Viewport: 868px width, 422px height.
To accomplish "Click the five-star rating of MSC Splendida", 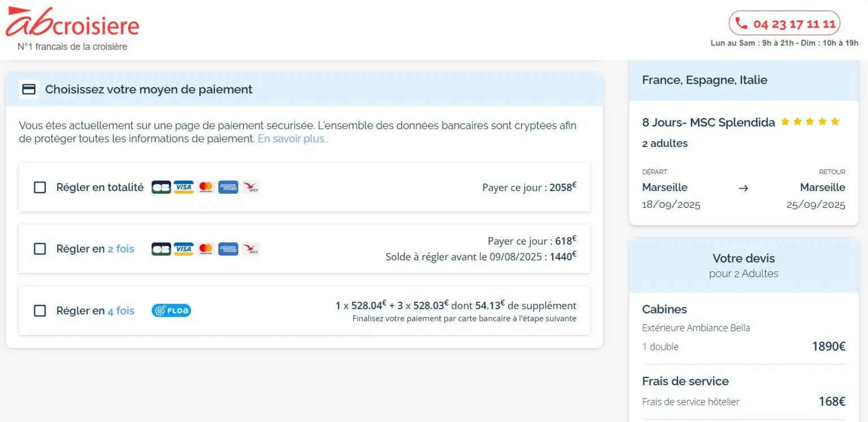I will pos(810,122).
